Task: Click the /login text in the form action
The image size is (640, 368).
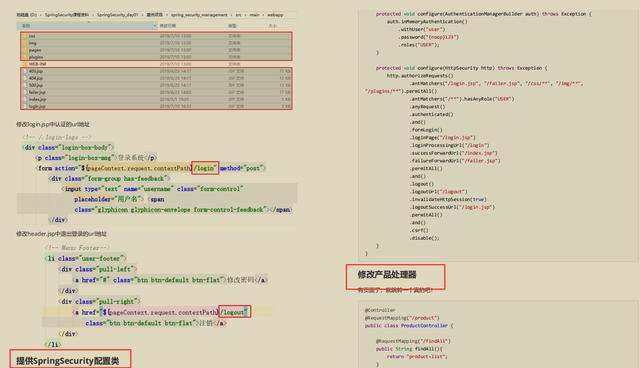Action: point(205,168)
